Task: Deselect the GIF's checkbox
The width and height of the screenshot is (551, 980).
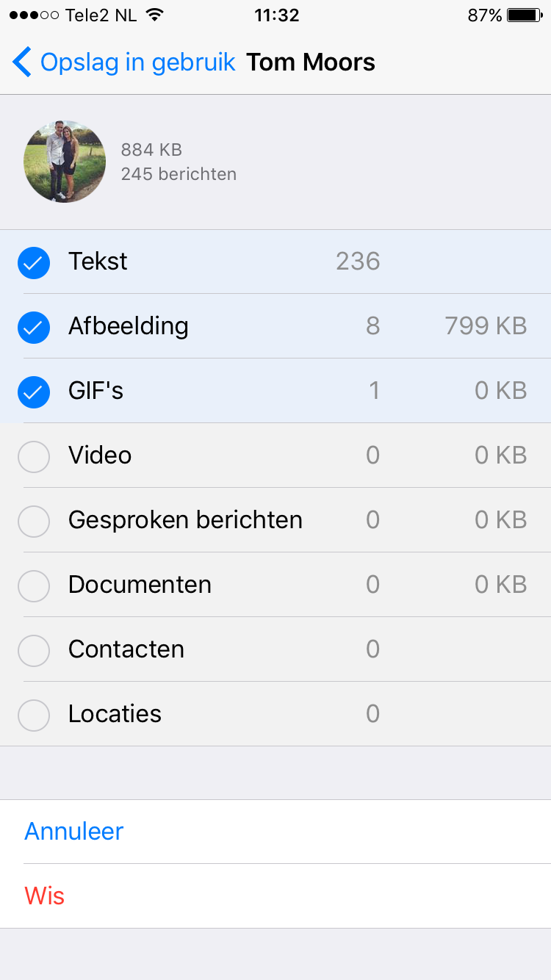Action: (33, 392)
